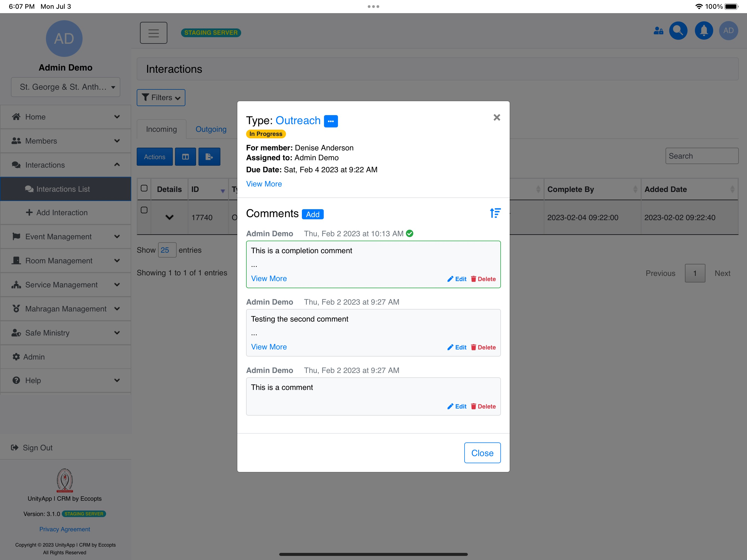Tap the three dots multitasking control at top
Image resolution: width=747 pixels, height=560 pixels.
(x=373, y=6)
